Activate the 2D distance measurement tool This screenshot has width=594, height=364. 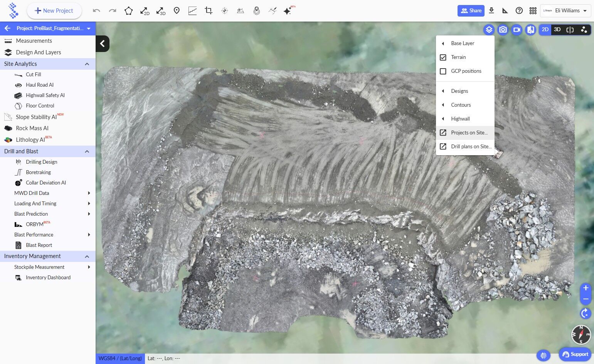[x=145, y=11]
